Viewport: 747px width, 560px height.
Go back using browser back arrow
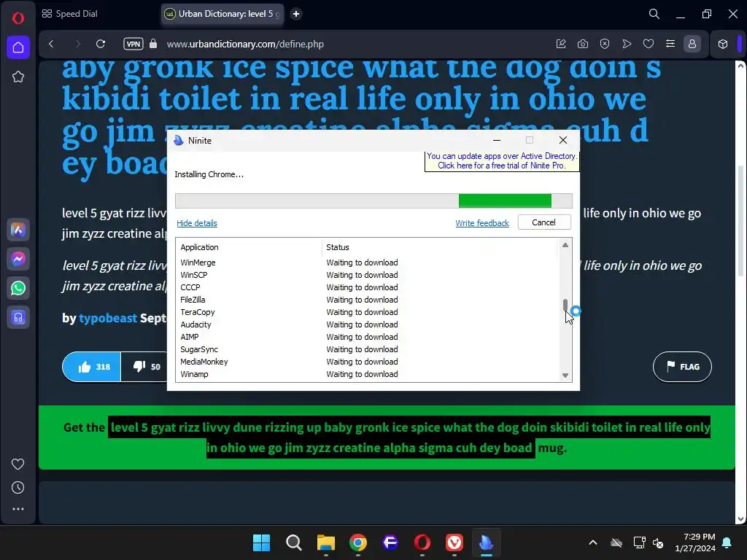pyautogui.click(x=52, y=44)
